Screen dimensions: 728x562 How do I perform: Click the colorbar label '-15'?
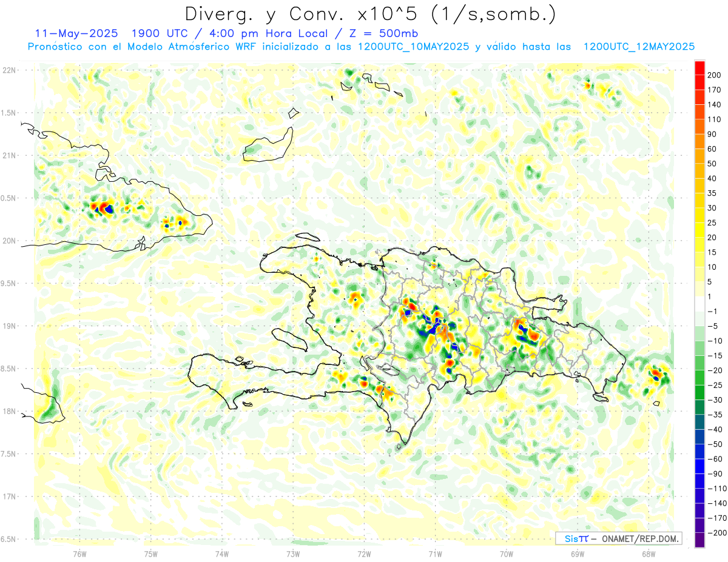[x=715, y=356]
